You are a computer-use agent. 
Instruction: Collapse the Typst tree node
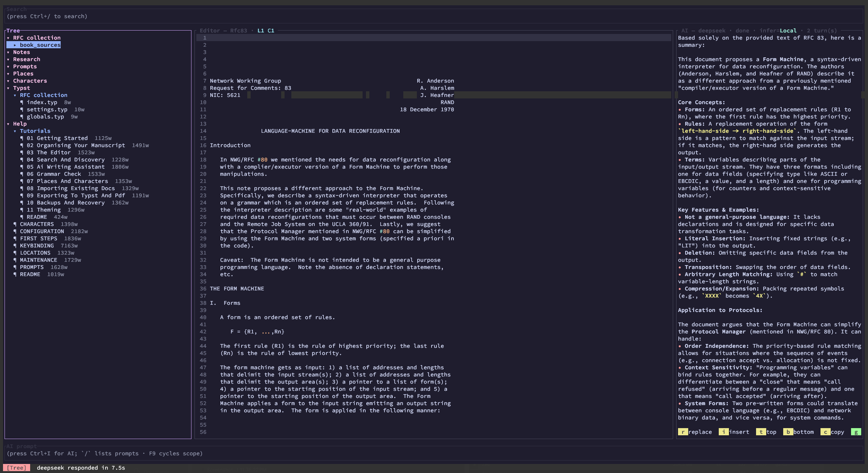point(8,88)
